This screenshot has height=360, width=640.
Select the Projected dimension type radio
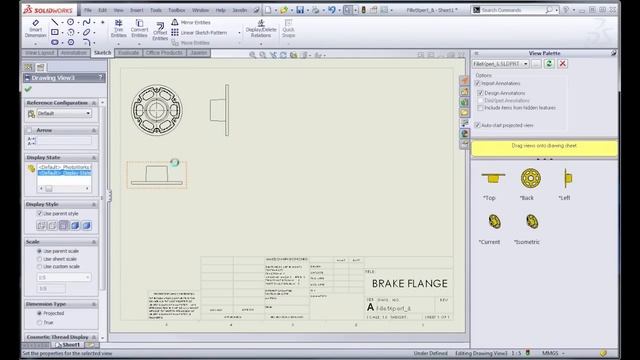pyautogui.click(x=40, y=313)
